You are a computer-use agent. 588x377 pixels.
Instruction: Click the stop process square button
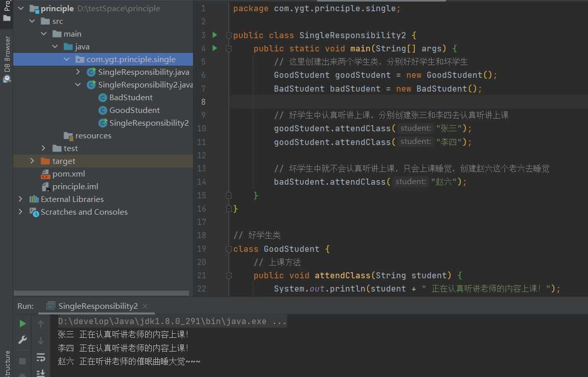(22, 361)
